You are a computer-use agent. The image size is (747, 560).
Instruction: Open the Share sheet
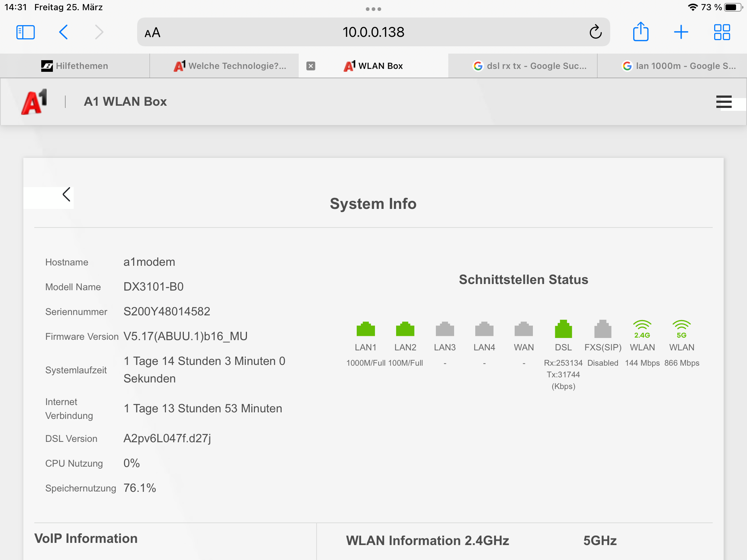640,31
